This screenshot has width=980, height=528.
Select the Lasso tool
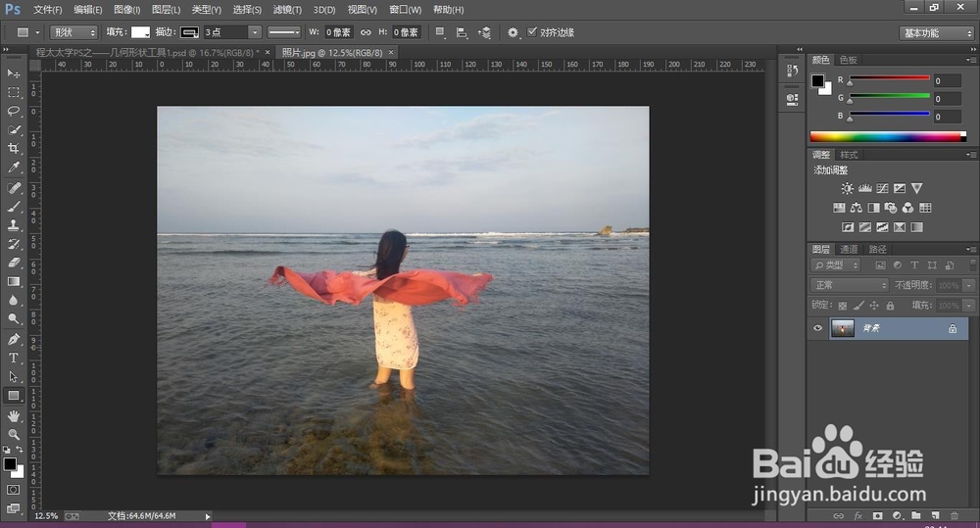[13, 111]
